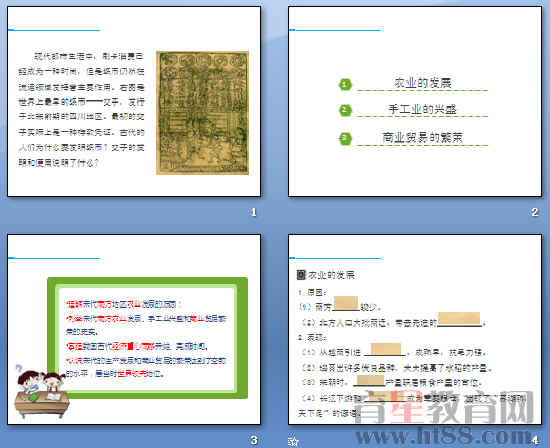Click the ancient jiaozi banknote image

pyautogui.click(x=202, y=113)
